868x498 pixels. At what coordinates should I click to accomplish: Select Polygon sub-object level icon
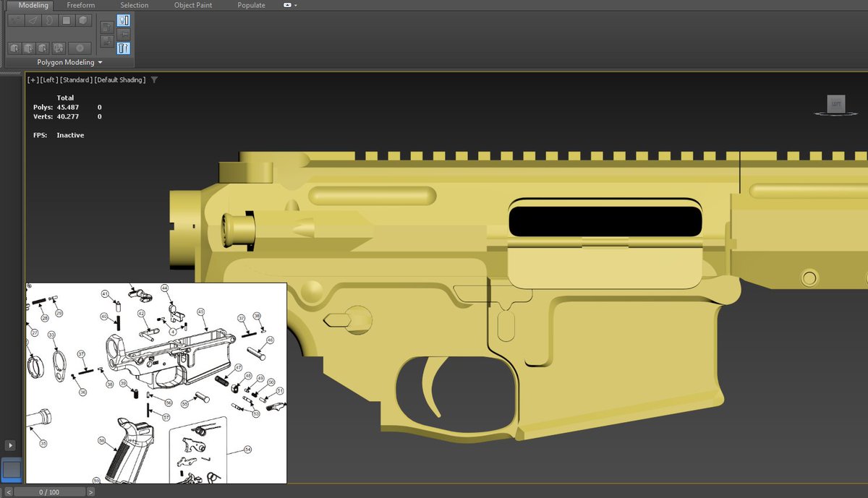point(67,20)
